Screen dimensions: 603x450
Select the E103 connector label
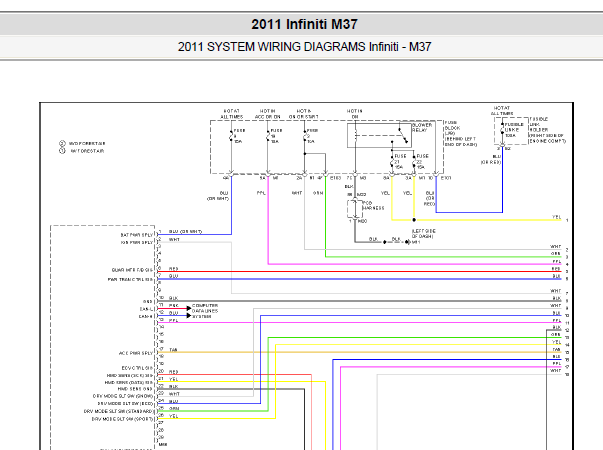tap(335, 178)
